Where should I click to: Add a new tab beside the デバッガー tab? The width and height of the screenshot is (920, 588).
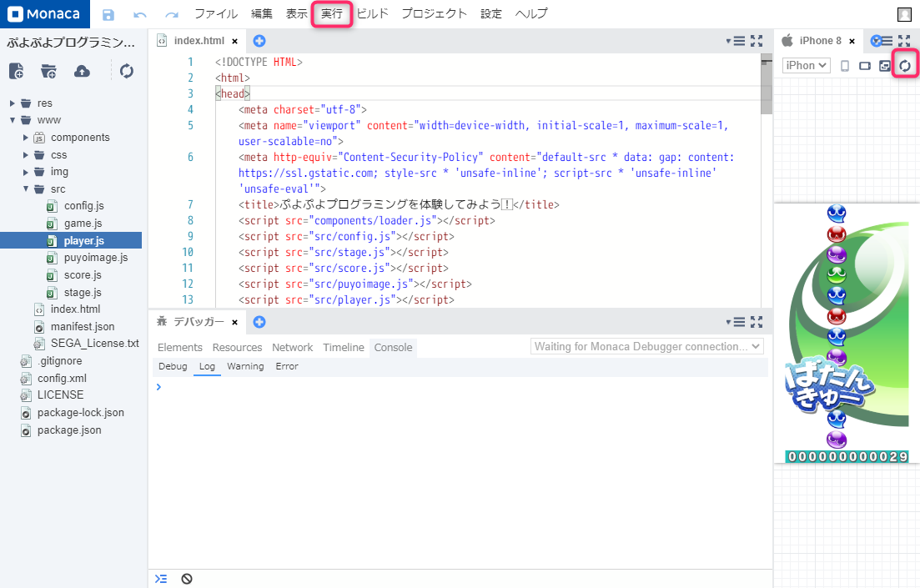tap(259, 322)
